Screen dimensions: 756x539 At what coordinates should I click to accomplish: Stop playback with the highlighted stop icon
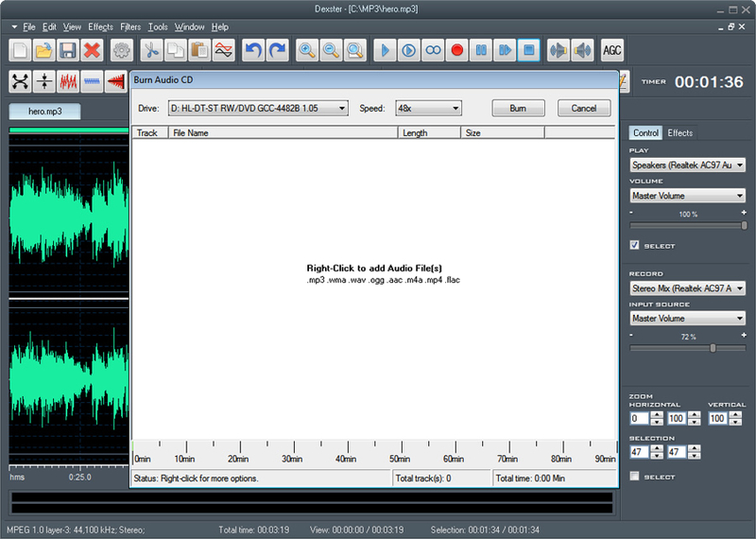pos(529,50)
